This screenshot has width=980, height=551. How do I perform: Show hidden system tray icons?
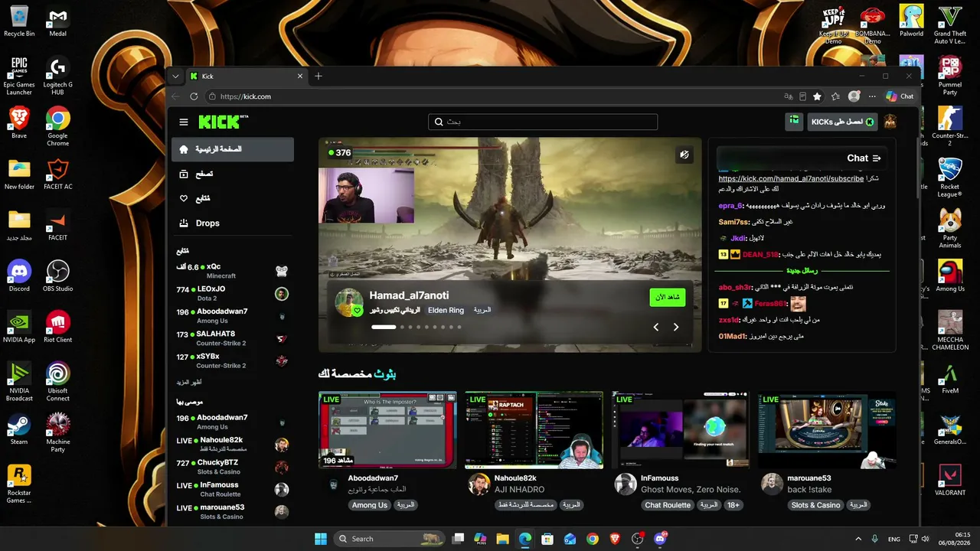(x=858, y=539)
